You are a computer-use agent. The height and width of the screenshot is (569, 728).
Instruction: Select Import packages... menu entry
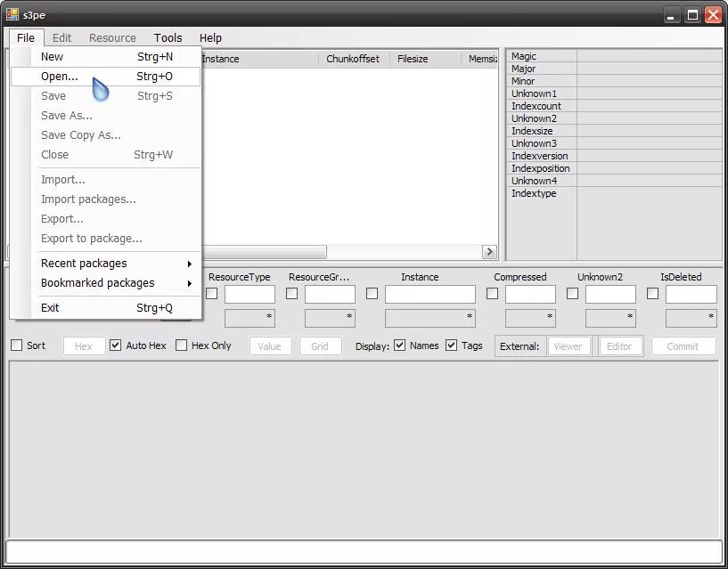coord(106,199)
